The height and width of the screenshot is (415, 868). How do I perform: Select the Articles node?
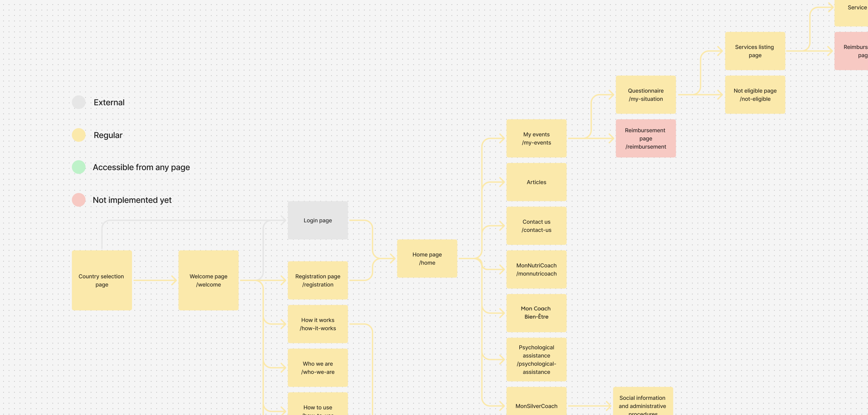pos(536,182)
